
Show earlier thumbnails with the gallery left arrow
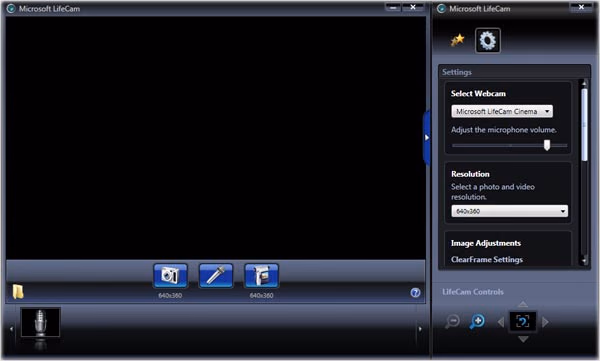[11, 328]
